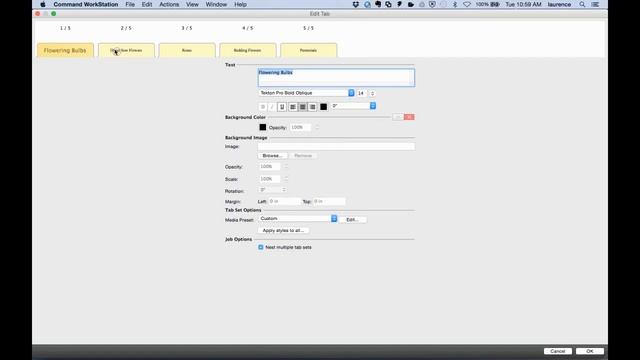Click the 1 / 5 tab position label
This screenshot has height=360, width=640.
point(65,28)
